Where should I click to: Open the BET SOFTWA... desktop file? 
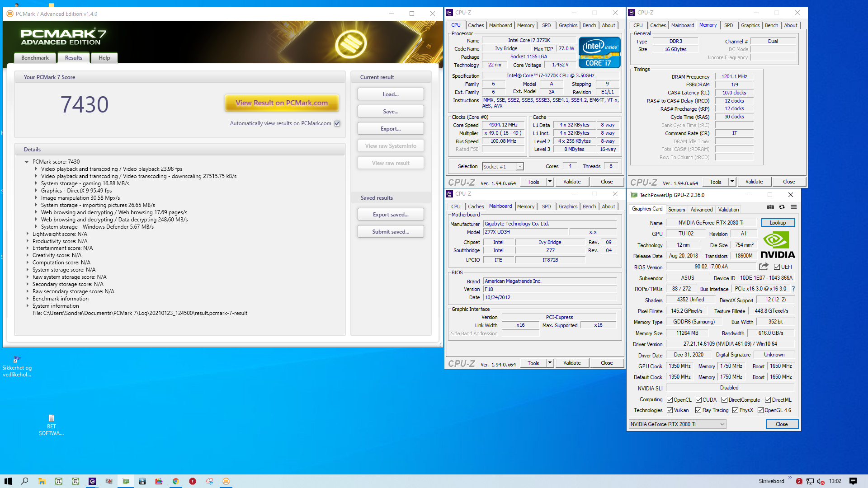click(51, 425)
